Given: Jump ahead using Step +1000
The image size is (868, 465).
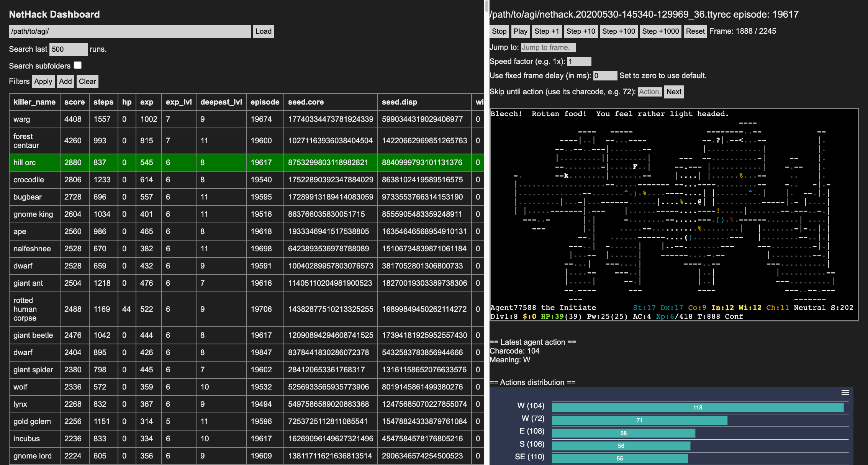Looking at the screenshot, I should pyautogui.click(x=660, y=31).
